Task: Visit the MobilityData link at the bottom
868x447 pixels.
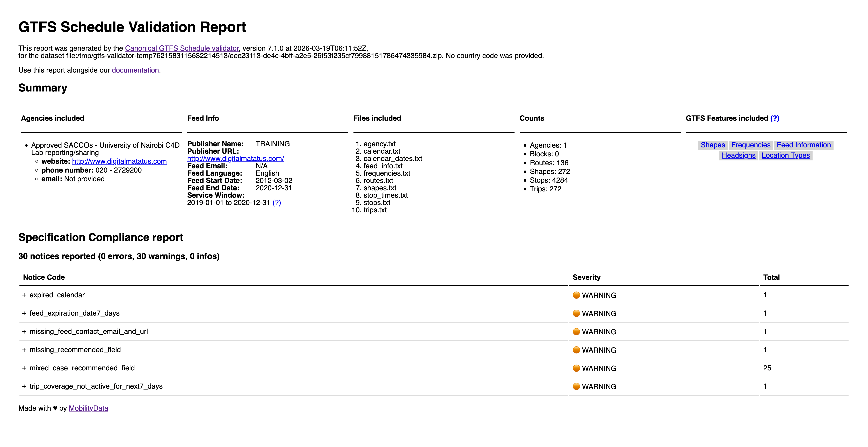Action: [88, 408]
